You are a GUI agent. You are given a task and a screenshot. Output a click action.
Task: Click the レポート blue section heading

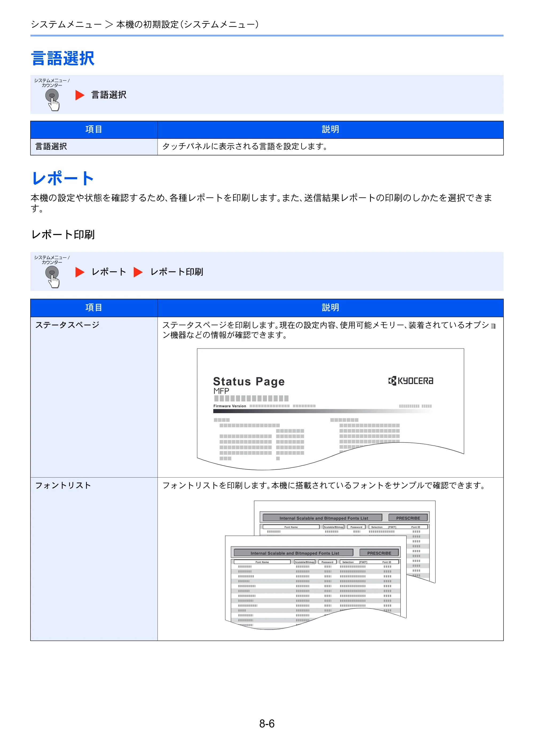tap(62, 178)
